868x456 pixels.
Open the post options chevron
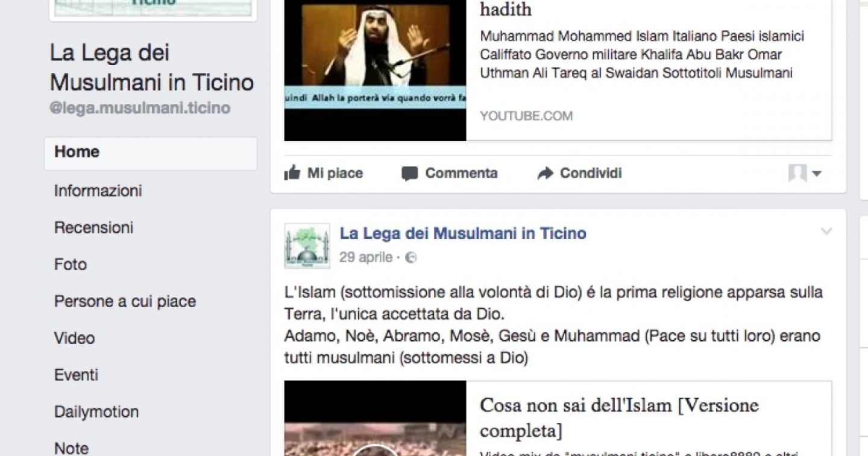click(826, 232)
